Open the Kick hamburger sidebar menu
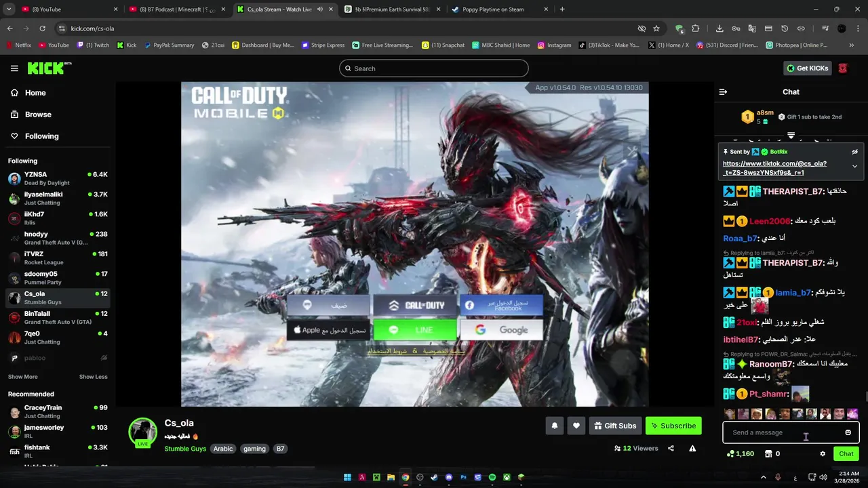This screenshot has height=488, width=868. [x=14, y=68]
